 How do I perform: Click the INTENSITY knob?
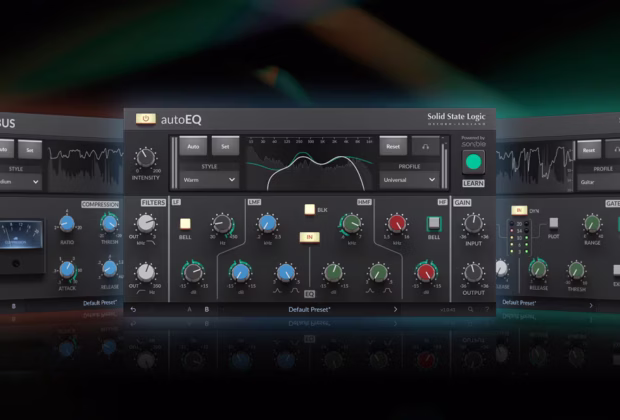[146, 158]
